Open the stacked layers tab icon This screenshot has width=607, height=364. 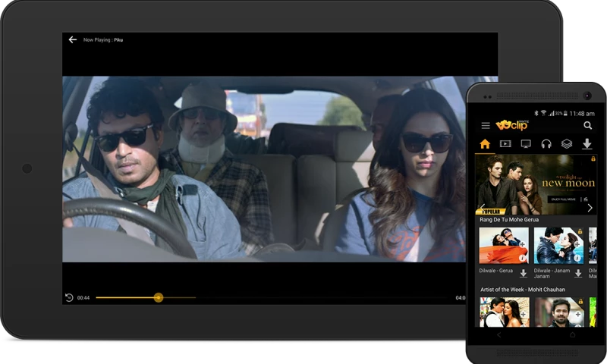(x=567, y=144)
